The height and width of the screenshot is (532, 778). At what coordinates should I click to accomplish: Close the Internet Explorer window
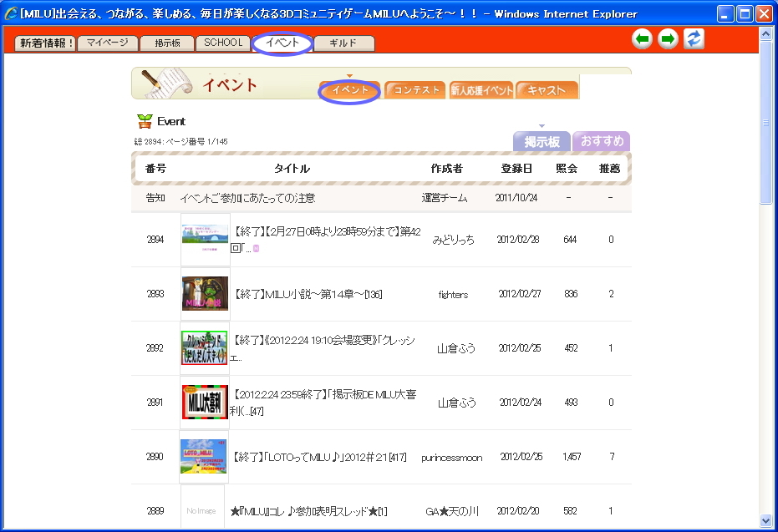point(764,14)
